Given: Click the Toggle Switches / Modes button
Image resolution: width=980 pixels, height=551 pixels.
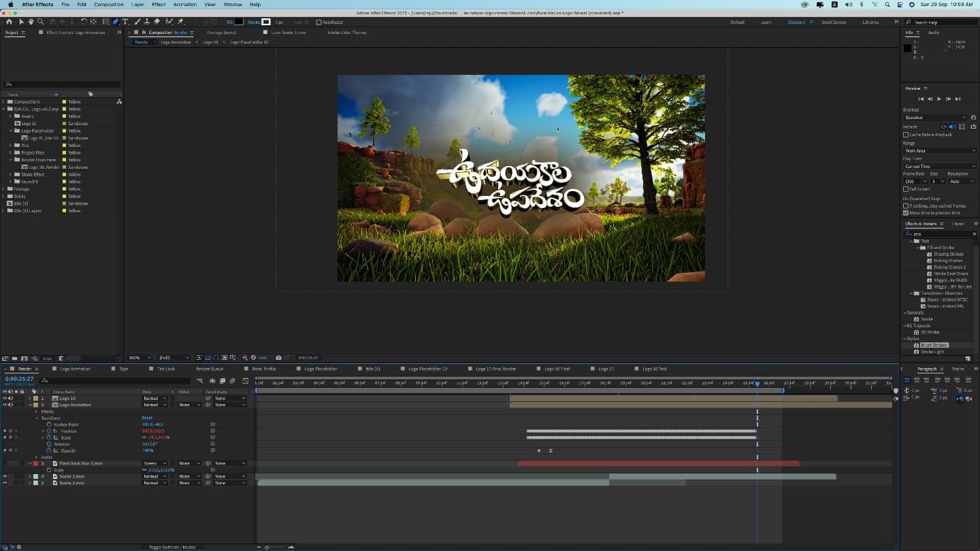Looking at the screenshot, I should pos(172,547).
